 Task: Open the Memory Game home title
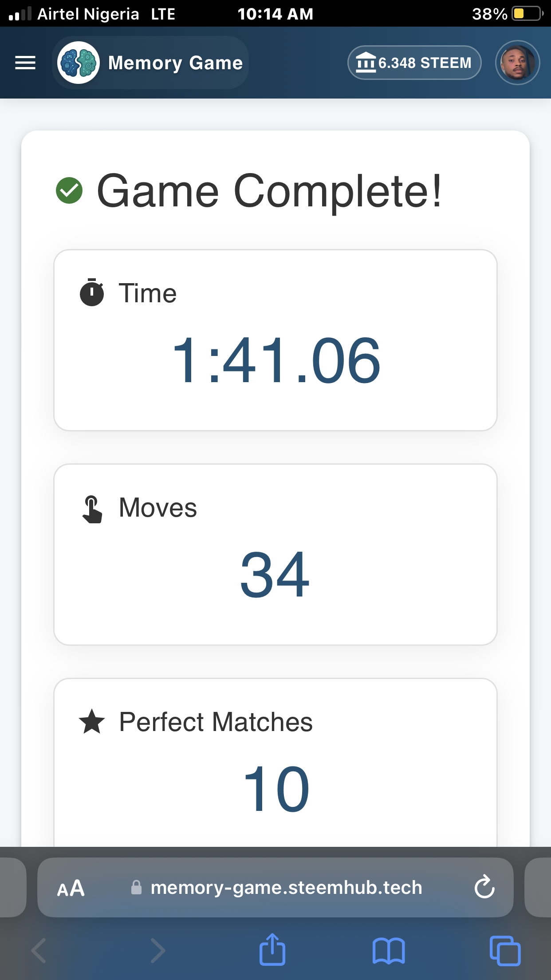point(176,63)
